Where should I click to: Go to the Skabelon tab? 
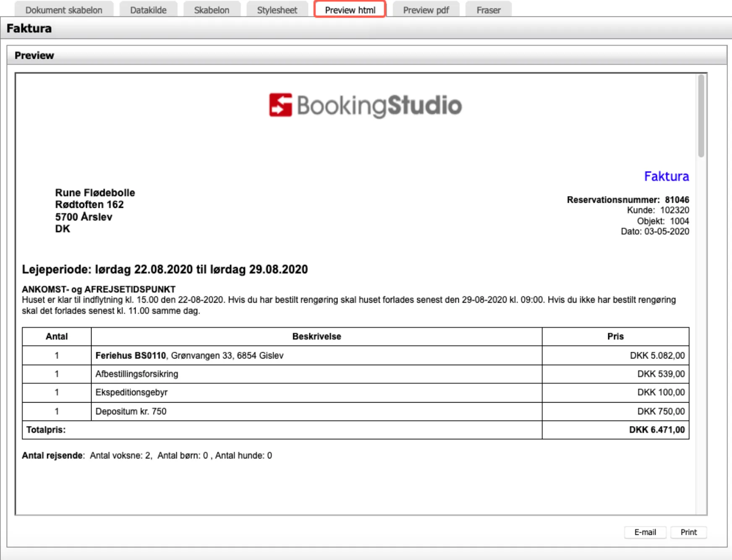click(212, 10)
